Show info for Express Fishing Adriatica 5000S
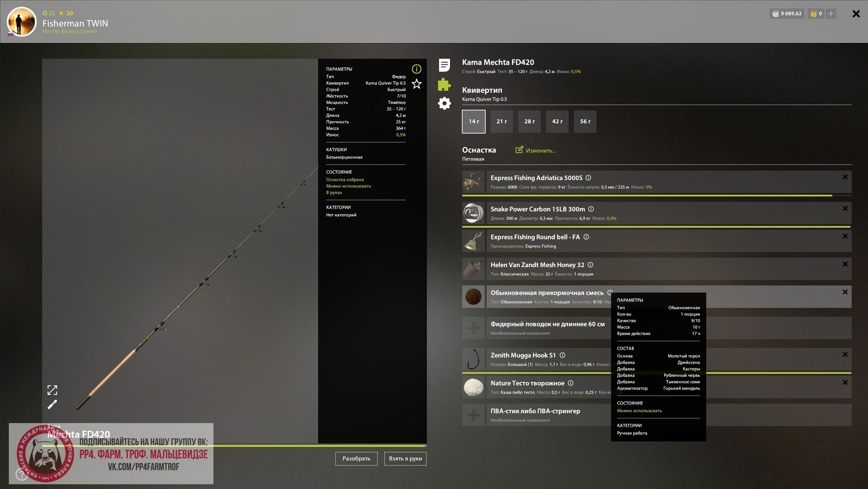Image resolution: width=868 pixels, height=489 pixels. pos(588,178)
